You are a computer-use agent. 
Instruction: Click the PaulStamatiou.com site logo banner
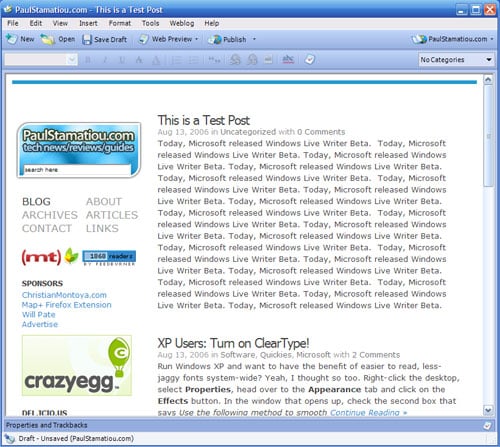coord(79,150)
